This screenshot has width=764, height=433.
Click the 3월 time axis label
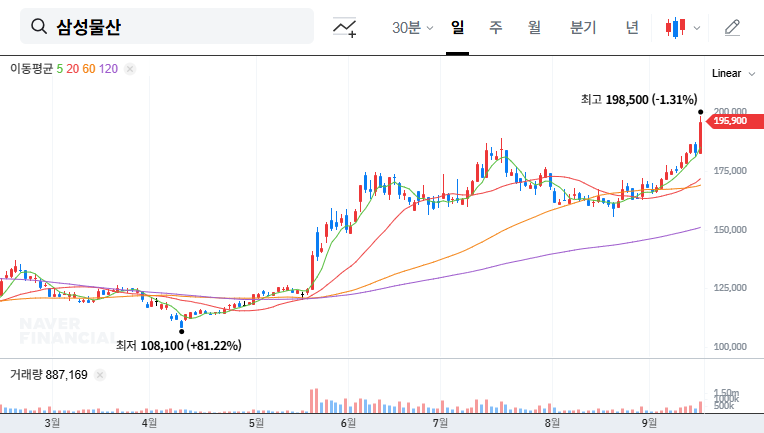pyautogui.click(x=52, y=423)
